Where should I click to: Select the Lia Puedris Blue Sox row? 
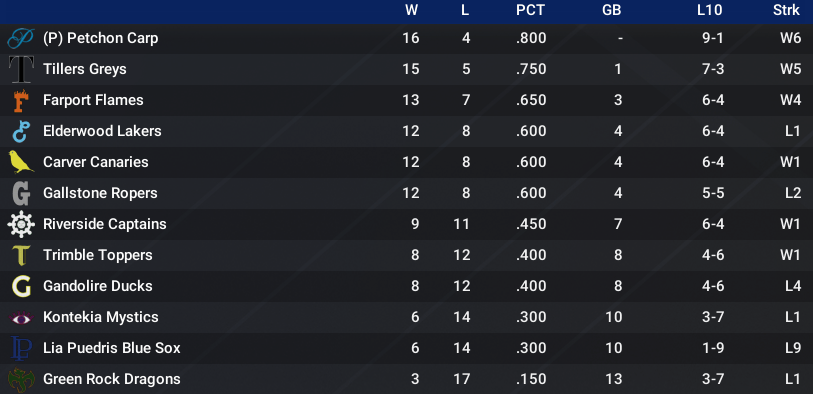406,348
